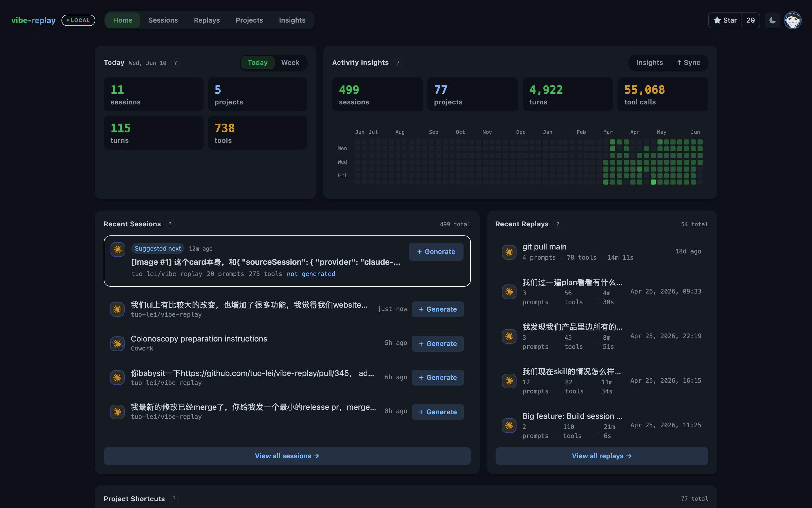This screenshot has width=812, height=508.
Task: Click help icon beside Recent Replays
Action: click(x=558, y=224)
